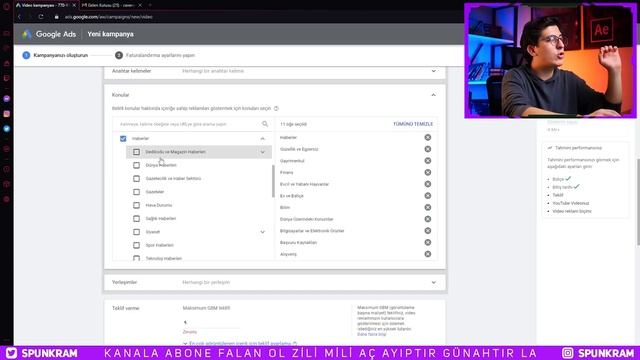Viewport: 640px width, 360px height.
Task: Reload the page with the browser refresh icon
Action: point(41,17)
